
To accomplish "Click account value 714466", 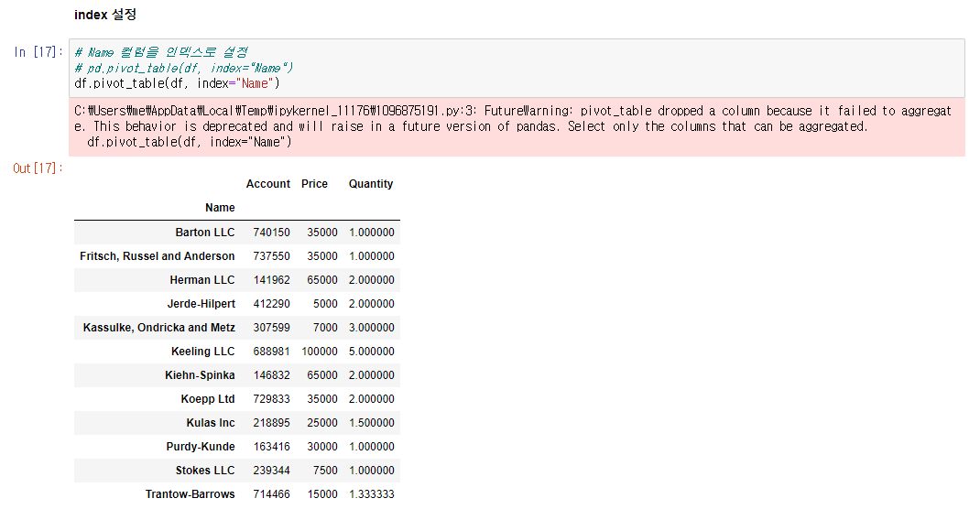I will pyautogui.click(x=271, y=493).
